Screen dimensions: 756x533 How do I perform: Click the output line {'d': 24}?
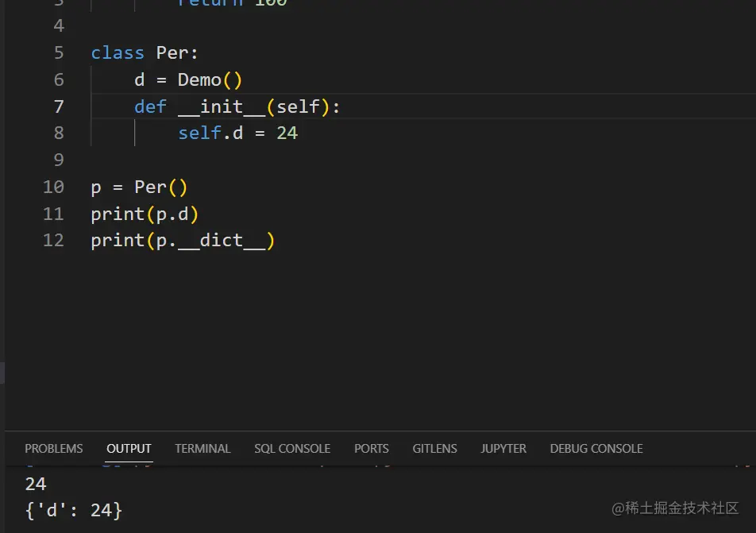click(74, 510)
